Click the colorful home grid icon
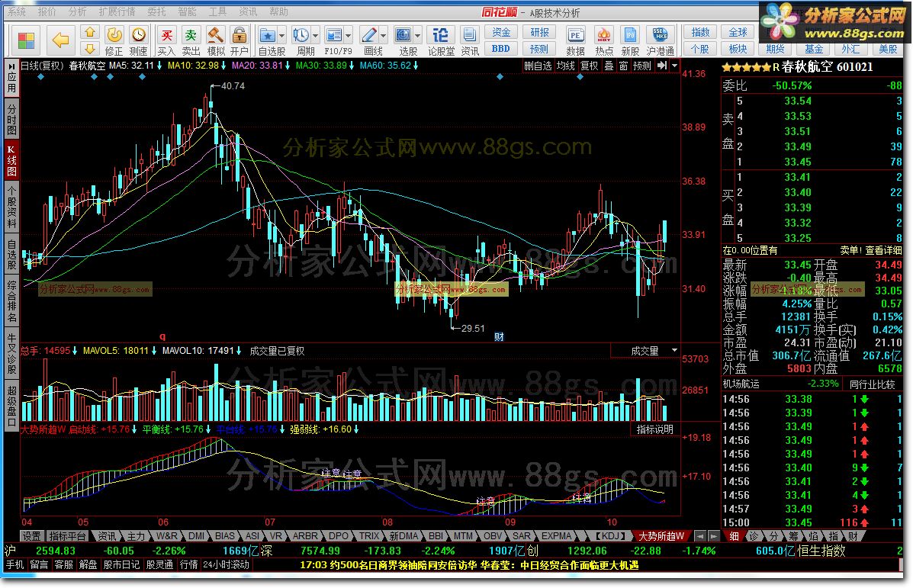The width and height of the screenshot is (913, 588). pos(26,40)
